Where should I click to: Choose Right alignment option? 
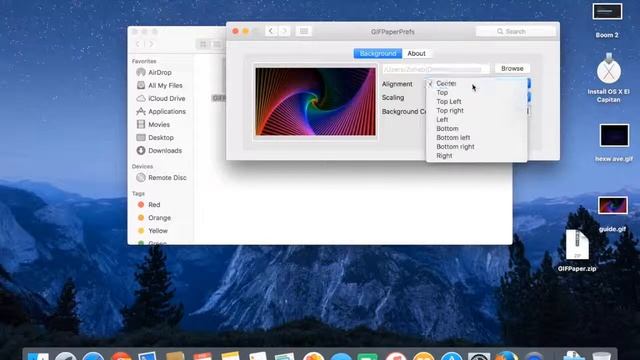coord(476,156)
